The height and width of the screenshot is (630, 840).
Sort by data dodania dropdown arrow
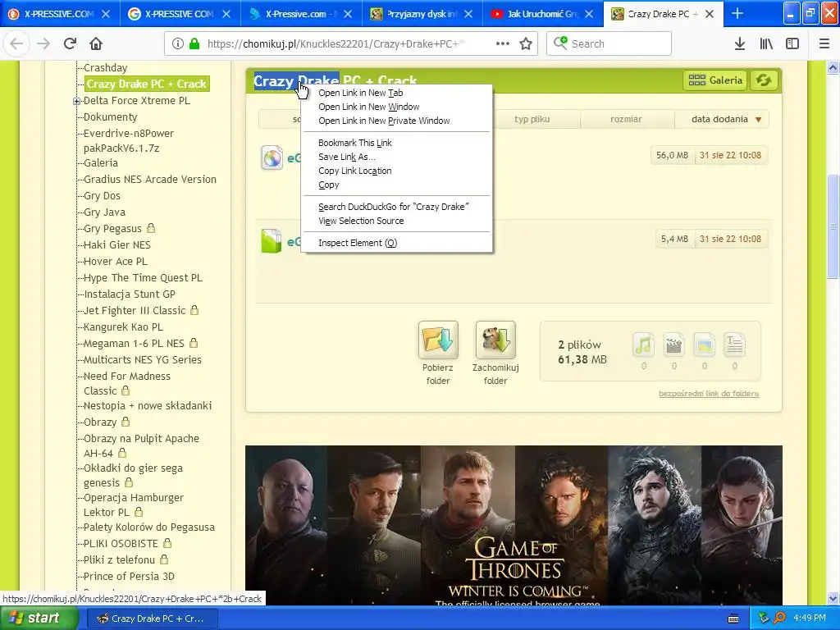coord(759,120)
